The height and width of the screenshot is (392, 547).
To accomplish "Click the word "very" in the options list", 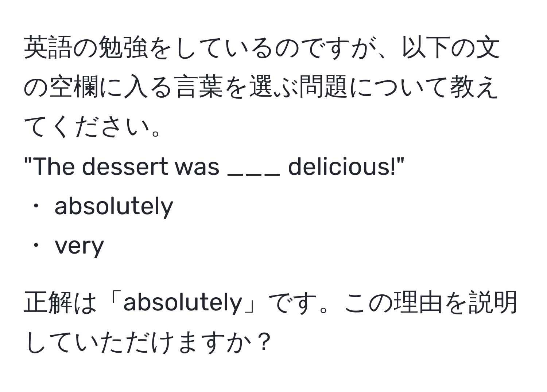I will pos(79,246).
